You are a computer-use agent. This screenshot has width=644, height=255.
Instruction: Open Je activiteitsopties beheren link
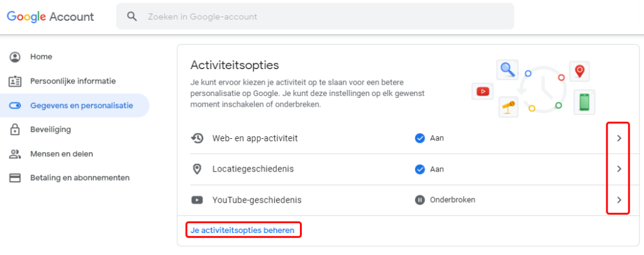coord(242,231)
